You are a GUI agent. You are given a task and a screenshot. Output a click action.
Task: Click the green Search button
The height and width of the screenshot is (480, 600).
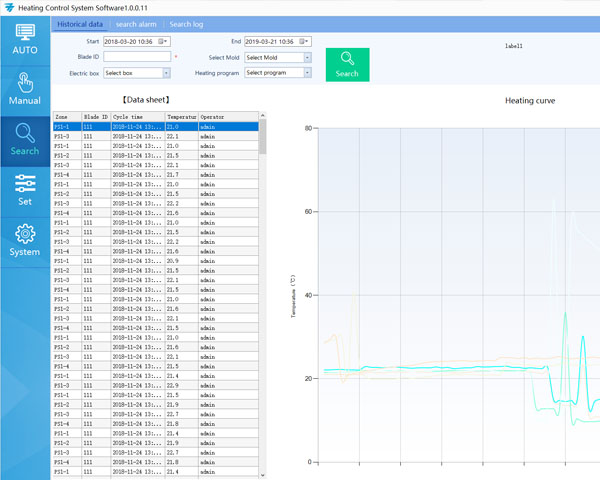347,64
